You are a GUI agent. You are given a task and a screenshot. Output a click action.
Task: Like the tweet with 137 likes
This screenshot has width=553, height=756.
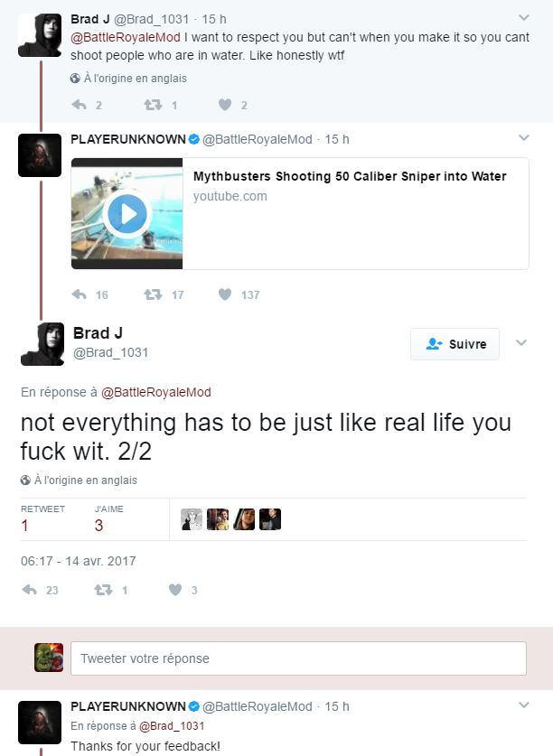pos(225,294)
